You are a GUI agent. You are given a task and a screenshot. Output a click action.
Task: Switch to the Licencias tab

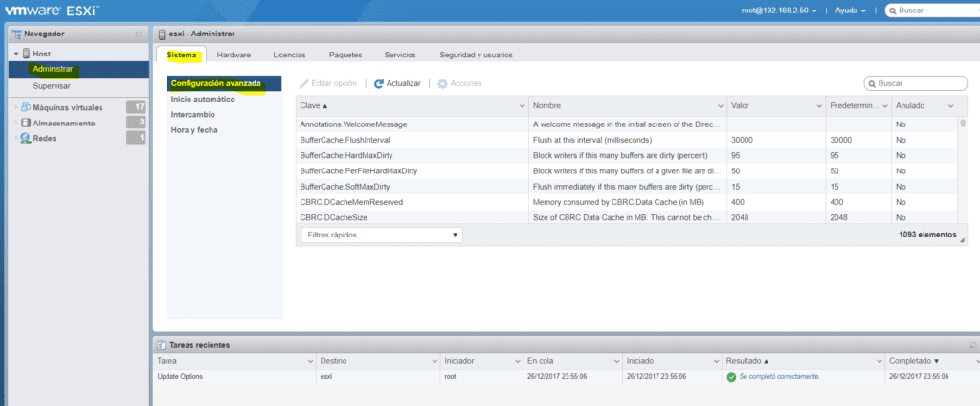pos(289,55)
